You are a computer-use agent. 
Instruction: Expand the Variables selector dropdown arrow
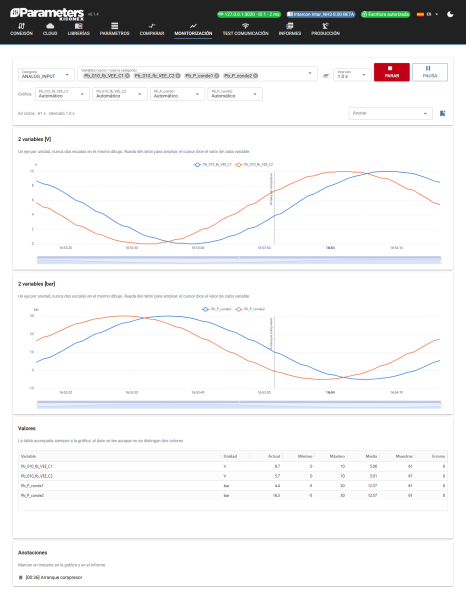[310, 73]
